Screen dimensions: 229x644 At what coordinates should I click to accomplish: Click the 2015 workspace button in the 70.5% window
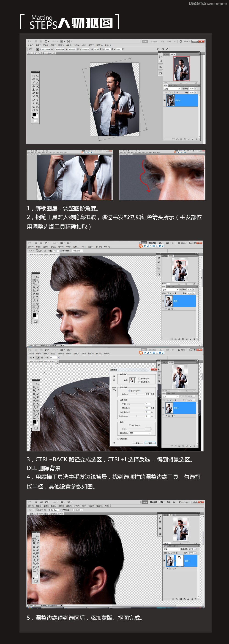tap(144, 502)
